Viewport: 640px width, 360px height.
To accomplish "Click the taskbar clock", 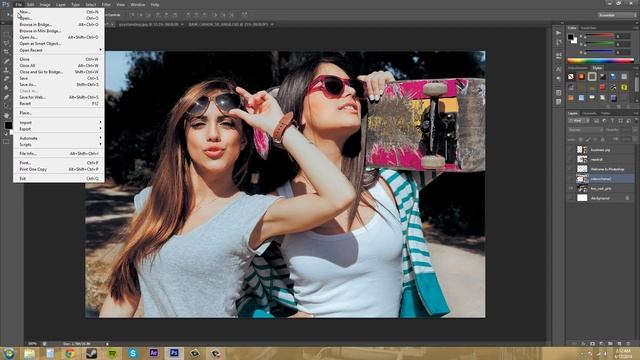I will pyautogui.click(x=622, y=353).
